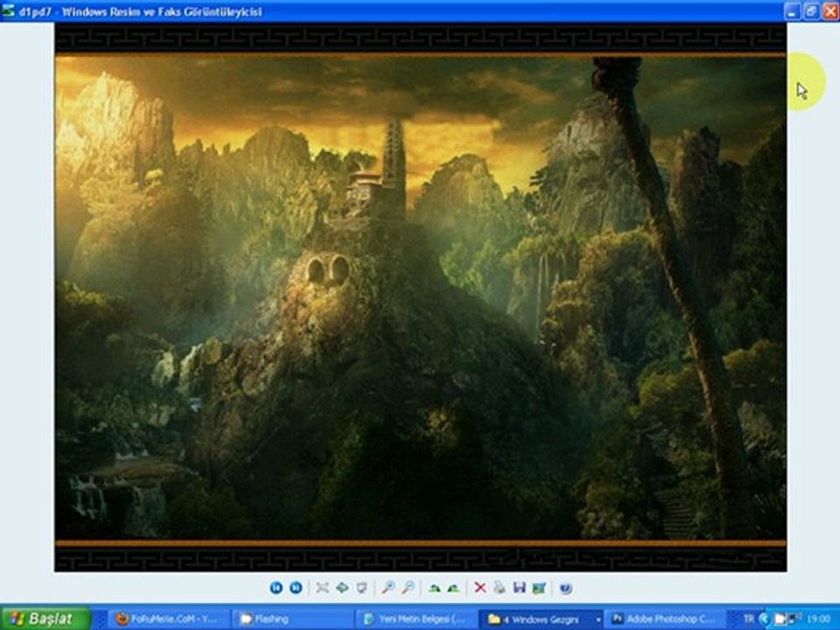Delete the image with red X
Viewport: 840px width, 630px height.
pos(480,588)
